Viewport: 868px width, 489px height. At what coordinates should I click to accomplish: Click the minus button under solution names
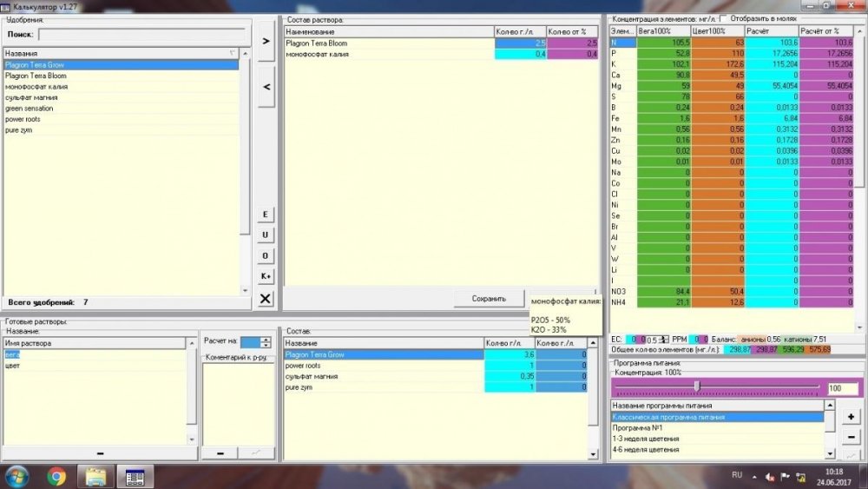[x=100, y=453]
